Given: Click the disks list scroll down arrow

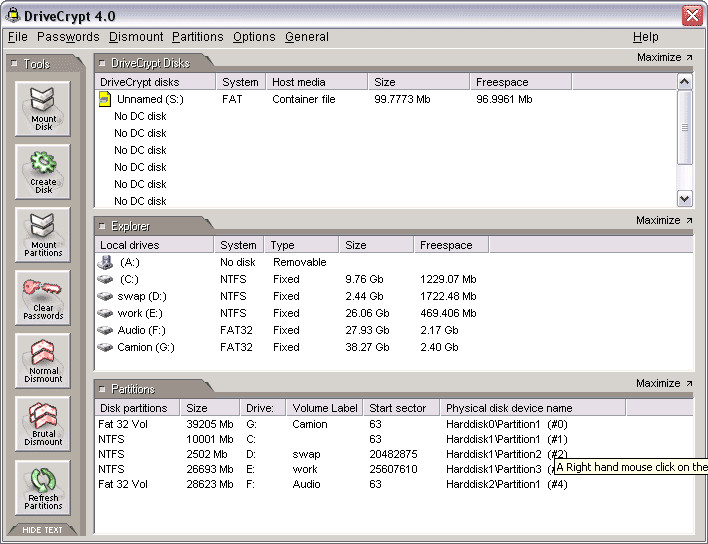Looking at the screenshot, I should coord(685,199).
